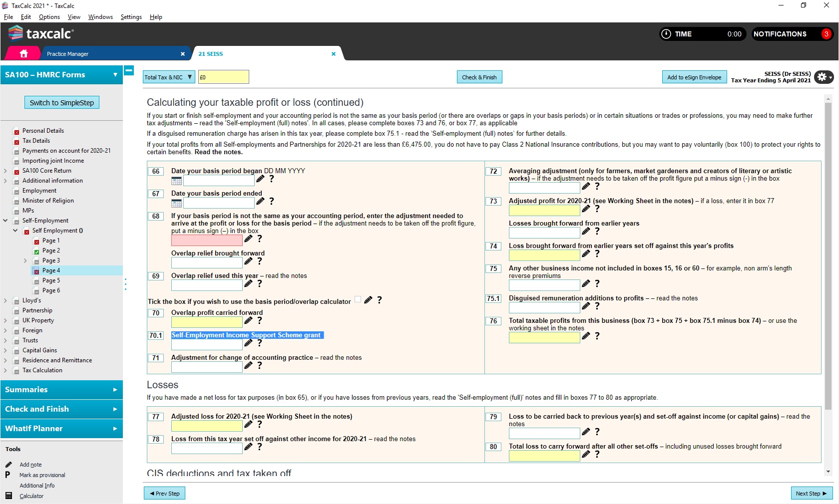
Task: Click Switch to SimpleStep button
Action: tap(62, 103)
